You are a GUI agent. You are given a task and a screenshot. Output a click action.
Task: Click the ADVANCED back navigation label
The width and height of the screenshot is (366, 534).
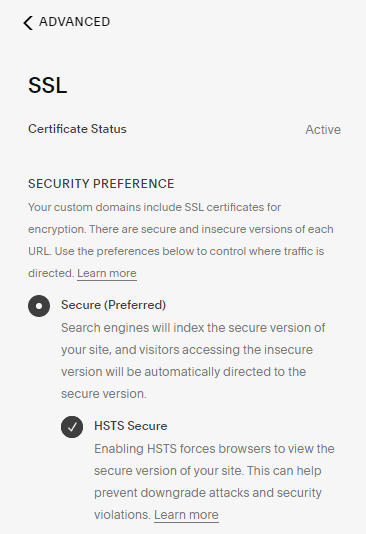(x=75, y=22)
